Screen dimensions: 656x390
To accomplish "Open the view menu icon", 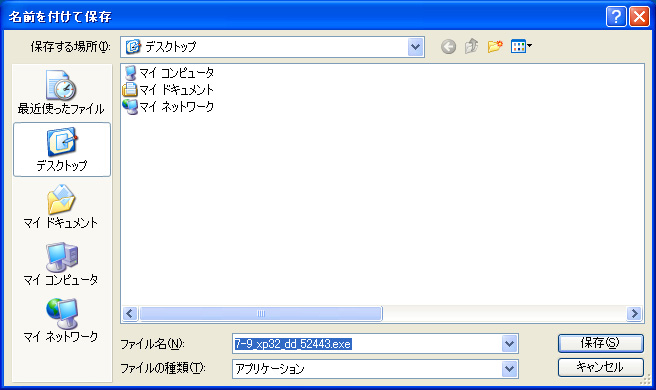I will point(521,46).
